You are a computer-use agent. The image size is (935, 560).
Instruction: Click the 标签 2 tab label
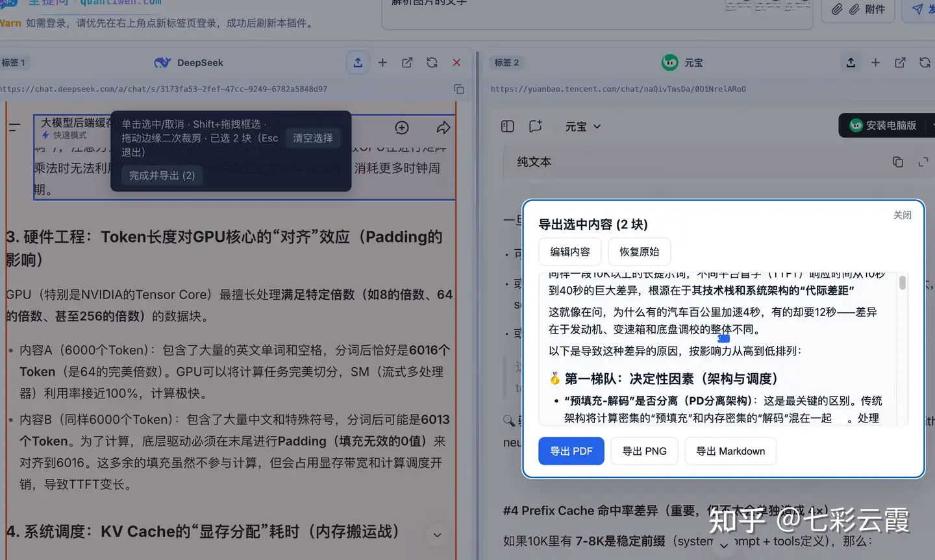[x=506, y=62]
